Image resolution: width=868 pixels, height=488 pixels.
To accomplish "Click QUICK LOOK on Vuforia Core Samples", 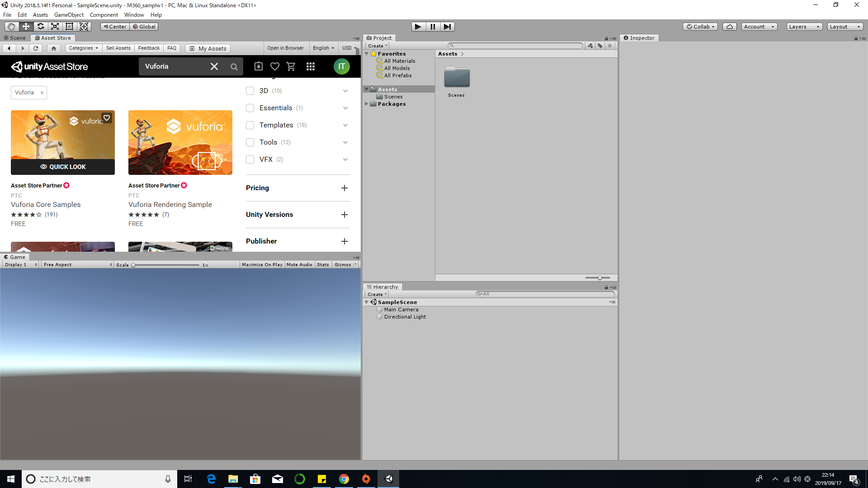I will pos(62,167).
